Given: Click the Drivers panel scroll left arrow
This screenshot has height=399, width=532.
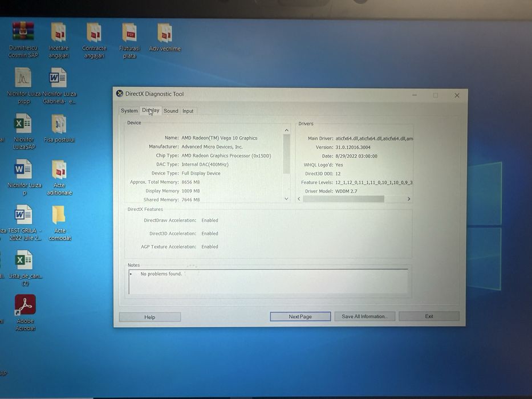Looking at the screenshot, I should [x=299, y=199].
